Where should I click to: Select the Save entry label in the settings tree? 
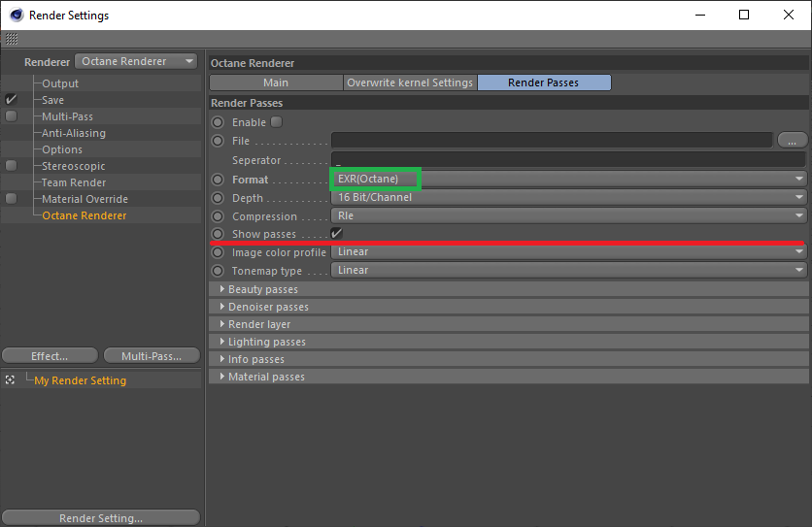click(x=52, y=100)
